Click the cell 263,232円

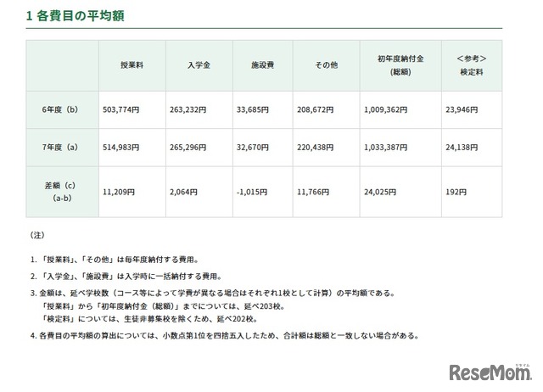click(x=199, y=109)
